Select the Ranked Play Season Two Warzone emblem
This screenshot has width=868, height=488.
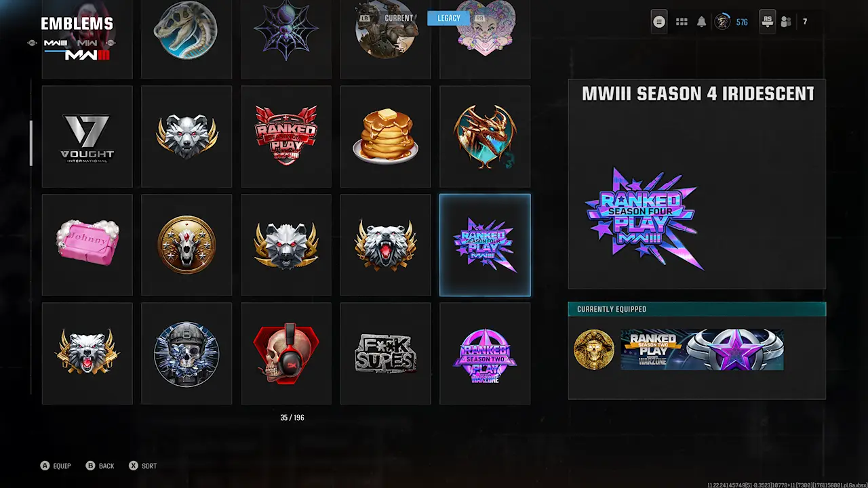(x=485, y=354)
